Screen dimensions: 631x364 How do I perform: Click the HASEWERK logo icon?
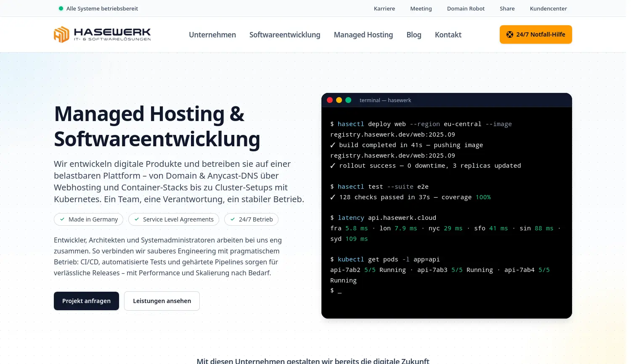[x=61, y=34]
